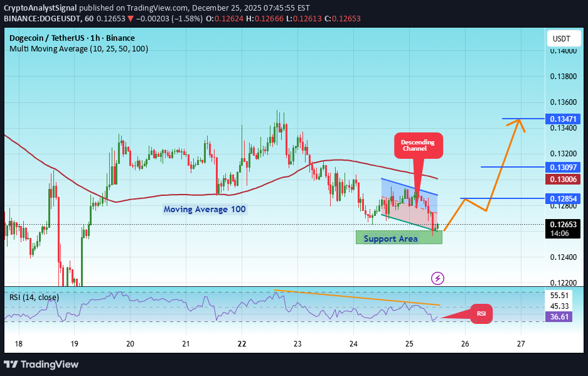
Task: Click the 0.13006 red price label
Action: click(563, 180)
